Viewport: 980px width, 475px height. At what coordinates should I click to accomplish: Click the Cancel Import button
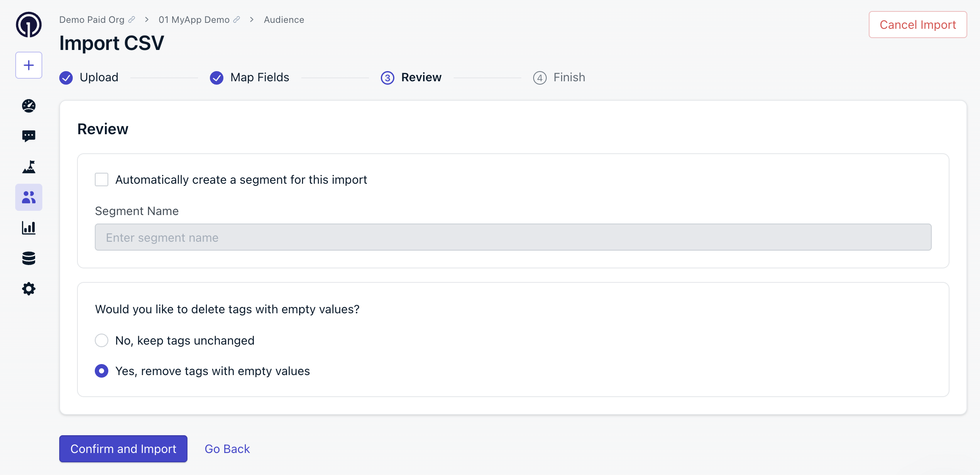[917, 25]
